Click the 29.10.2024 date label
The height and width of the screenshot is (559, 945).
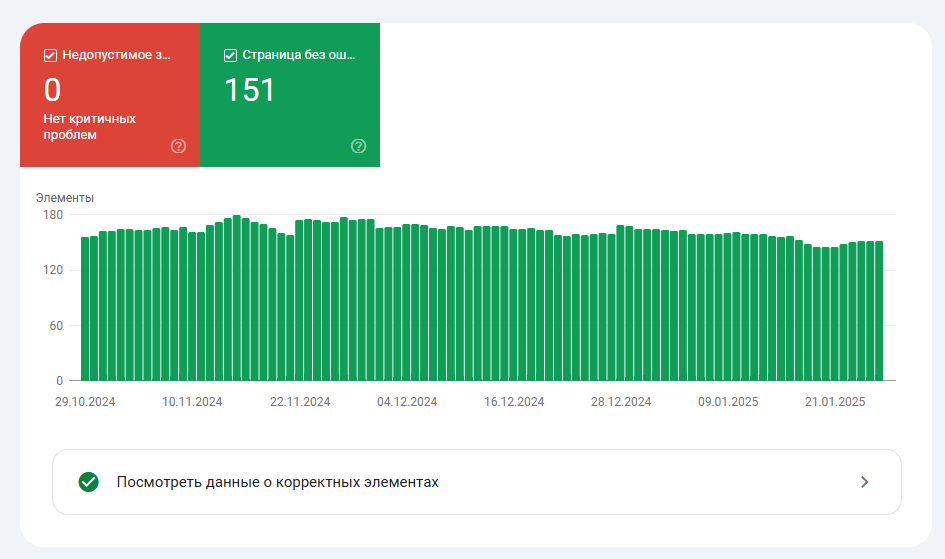click(85, 402)
